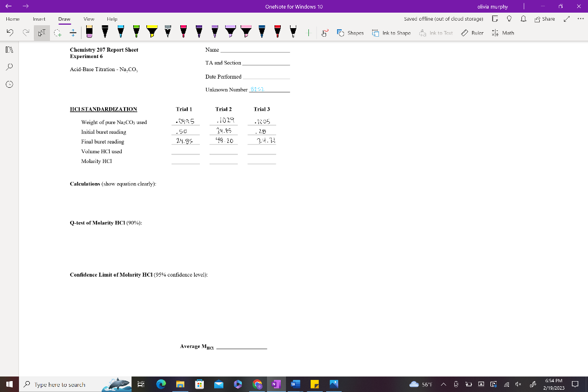
Task: Click the Ink to Text button
Action: [436, 33]
